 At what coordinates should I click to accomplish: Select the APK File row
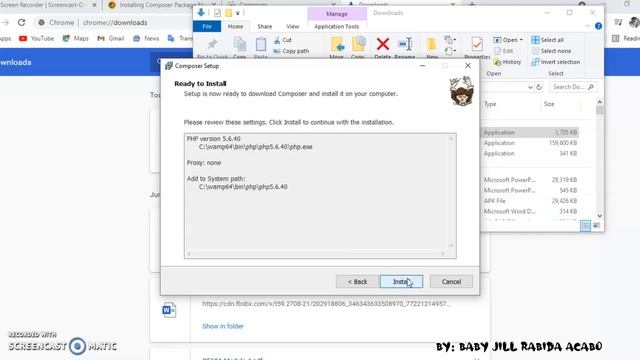[530, 201]
